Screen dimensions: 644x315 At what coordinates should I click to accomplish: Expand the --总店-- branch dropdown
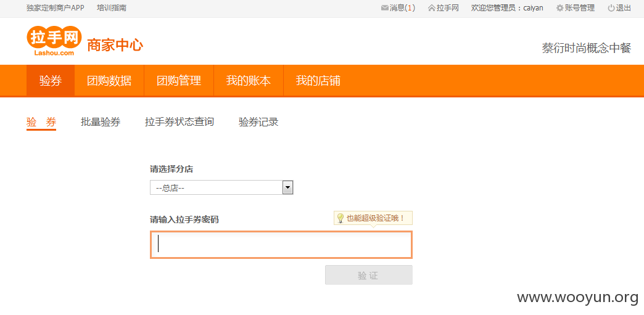(x=221, y=187)
